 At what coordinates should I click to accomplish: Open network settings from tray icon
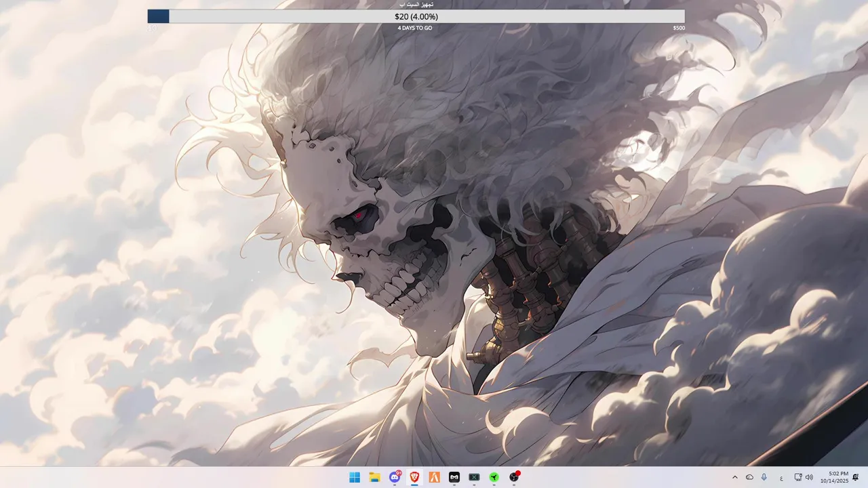coord(798,477)
